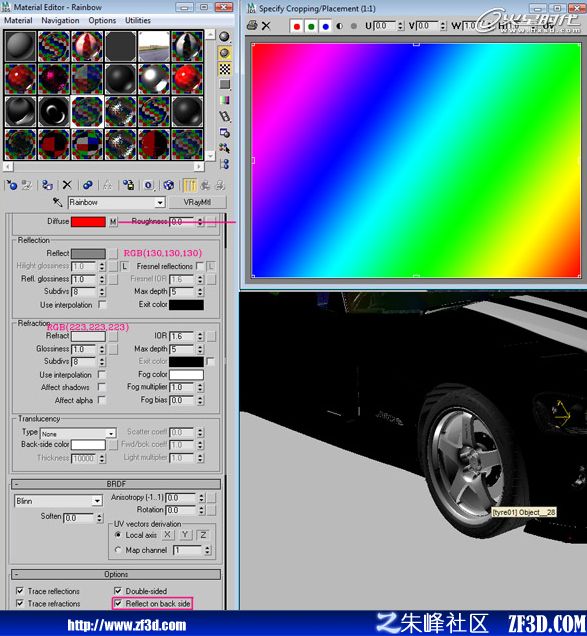Viewport: 587px width, 636px height.
Task: Collapse the BRDF rollout
Action: 116,484
